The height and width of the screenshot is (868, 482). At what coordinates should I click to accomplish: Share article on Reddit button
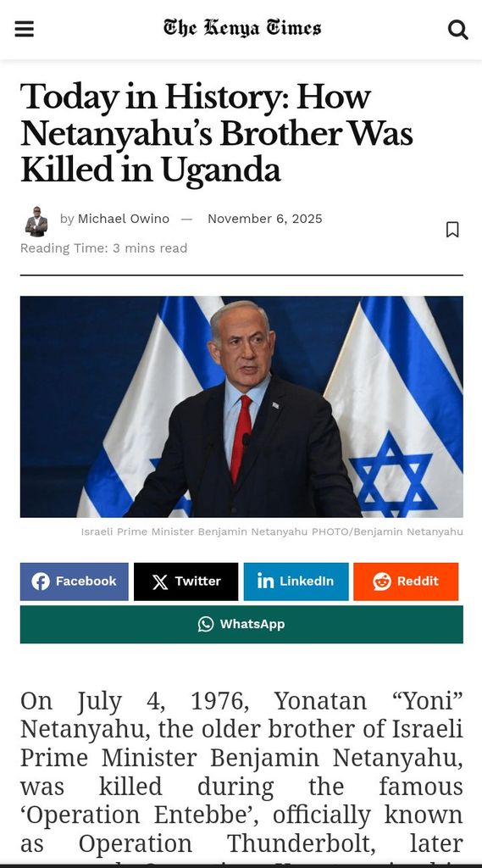click(x=406, y=581)
